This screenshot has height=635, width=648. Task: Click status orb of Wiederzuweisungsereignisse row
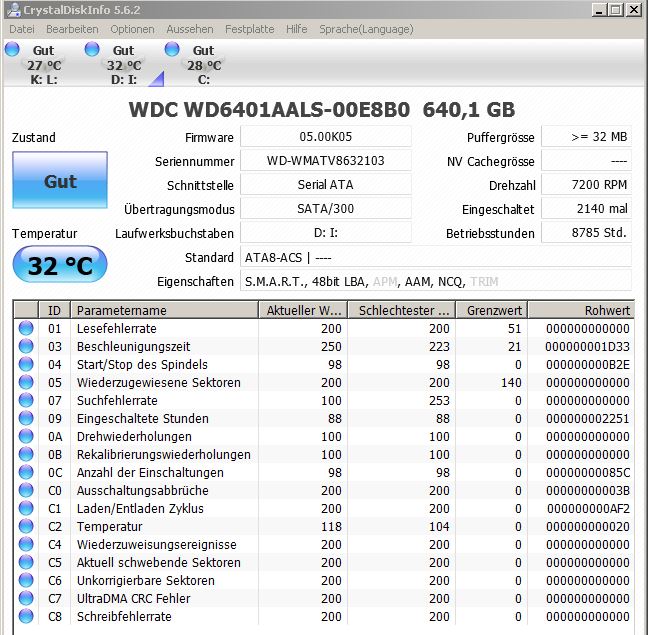26,544
